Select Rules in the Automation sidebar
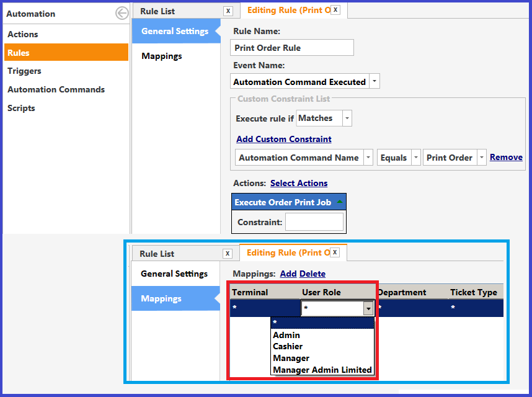Screen dimensions: 532x397 (66, 53)
